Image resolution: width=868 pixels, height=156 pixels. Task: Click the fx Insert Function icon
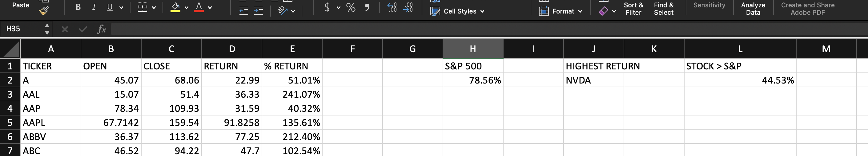point(102,29)
